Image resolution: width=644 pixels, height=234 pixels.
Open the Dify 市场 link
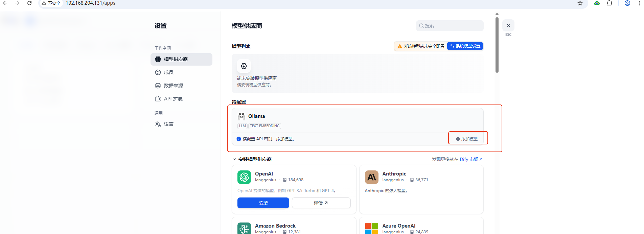coord(471,159)
